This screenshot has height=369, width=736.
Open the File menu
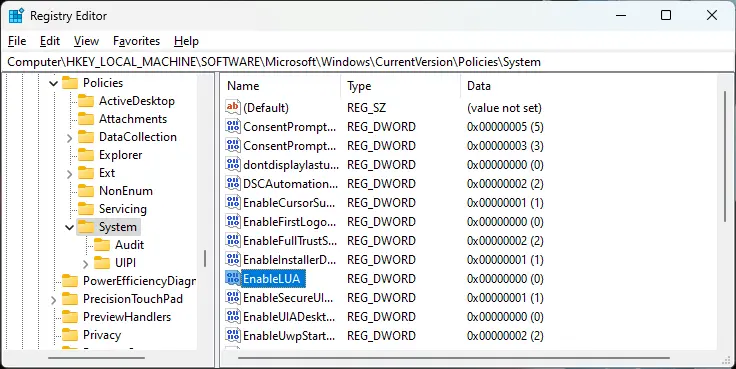(17, 41)
